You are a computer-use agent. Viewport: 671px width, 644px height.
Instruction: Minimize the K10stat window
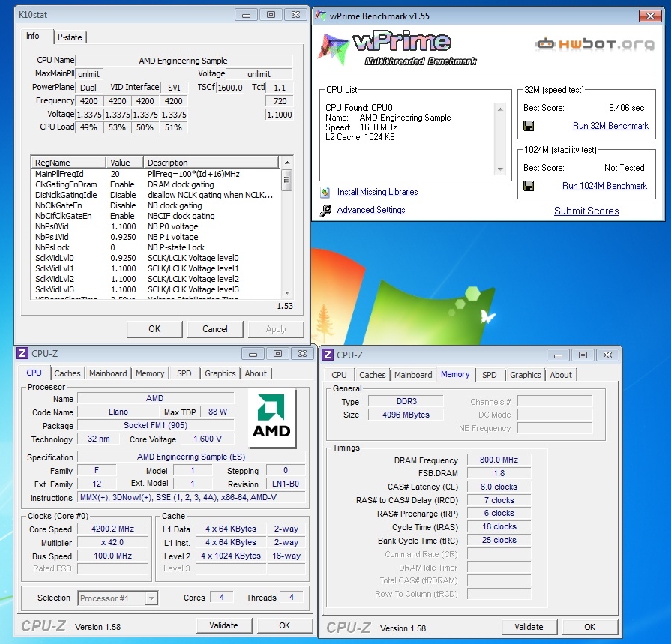click(x=246, y=15)
